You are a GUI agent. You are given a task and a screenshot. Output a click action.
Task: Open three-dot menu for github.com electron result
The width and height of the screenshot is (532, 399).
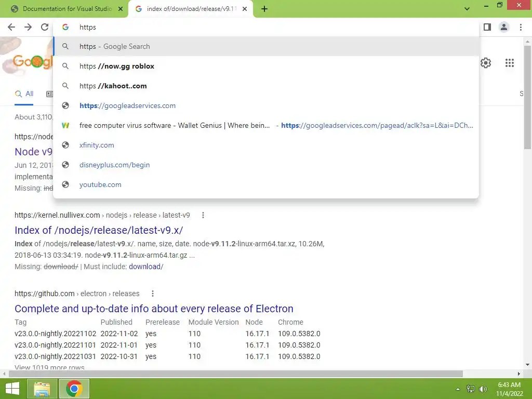click(x=153, y=294)
